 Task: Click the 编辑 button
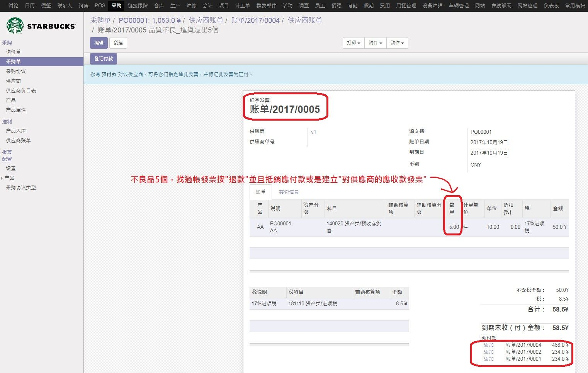point(99,43)
